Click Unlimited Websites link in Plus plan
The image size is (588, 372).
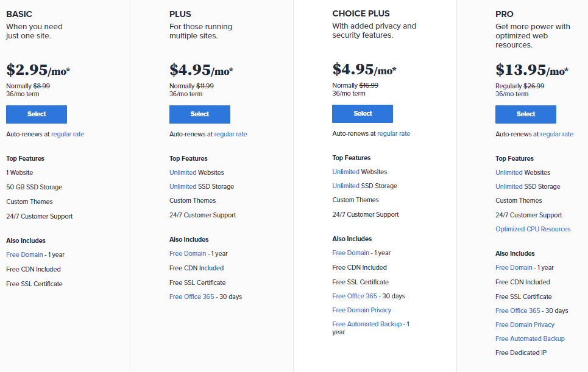coord(183,172)
